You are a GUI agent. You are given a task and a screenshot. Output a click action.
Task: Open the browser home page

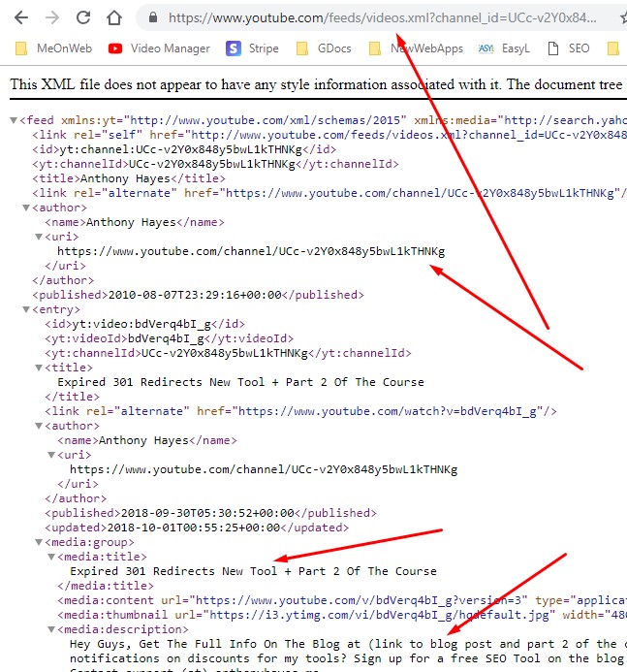(x=114, y=17)
